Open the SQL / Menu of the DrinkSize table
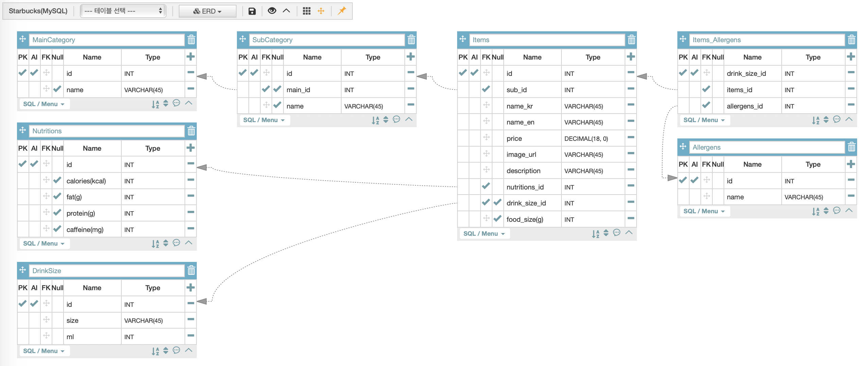 point(44,351)
